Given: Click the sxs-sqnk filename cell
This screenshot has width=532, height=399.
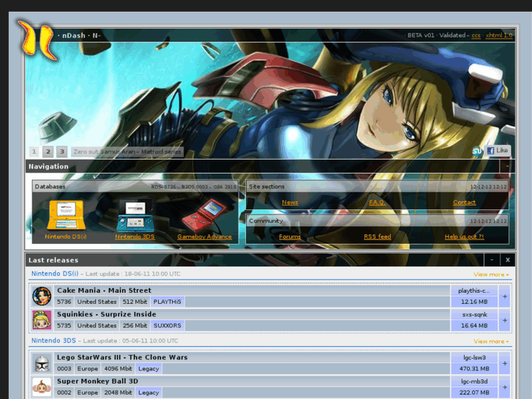Looking at the screenshot, I should pos(474,315).
